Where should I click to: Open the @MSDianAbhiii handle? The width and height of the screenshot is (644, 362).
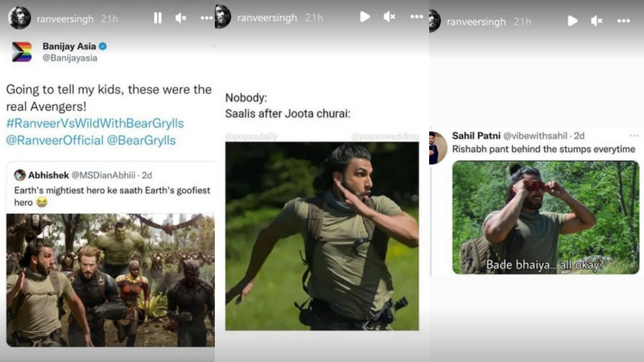pyautogui.click(x=104, y=175)
